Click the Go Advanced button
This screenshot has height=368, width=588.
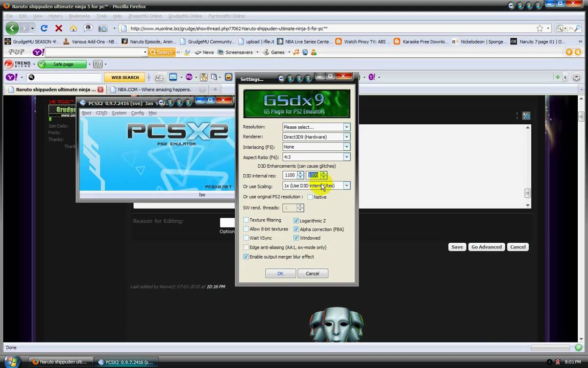click(x=486, y=247)
